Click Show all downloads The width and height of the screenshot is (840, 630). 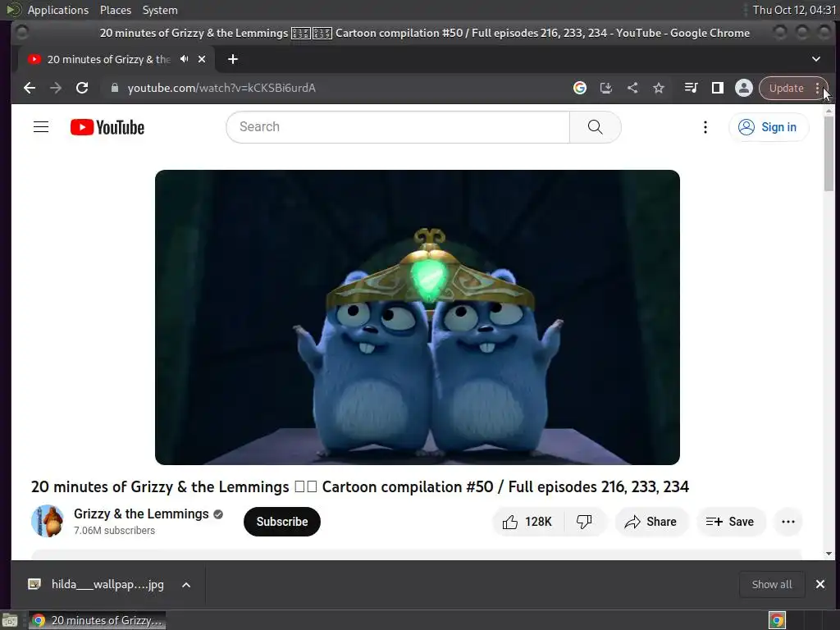771,584
